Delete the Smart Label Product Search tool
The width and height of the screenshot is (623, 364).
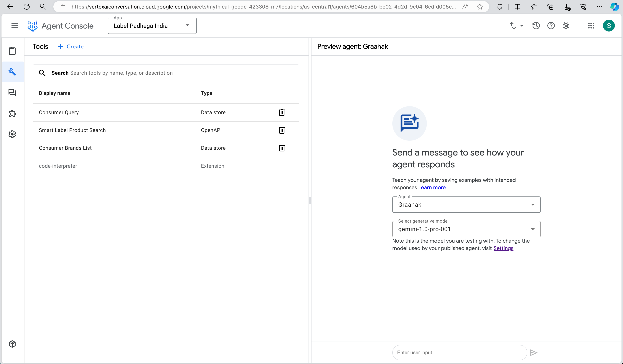(x=282, y=130)
